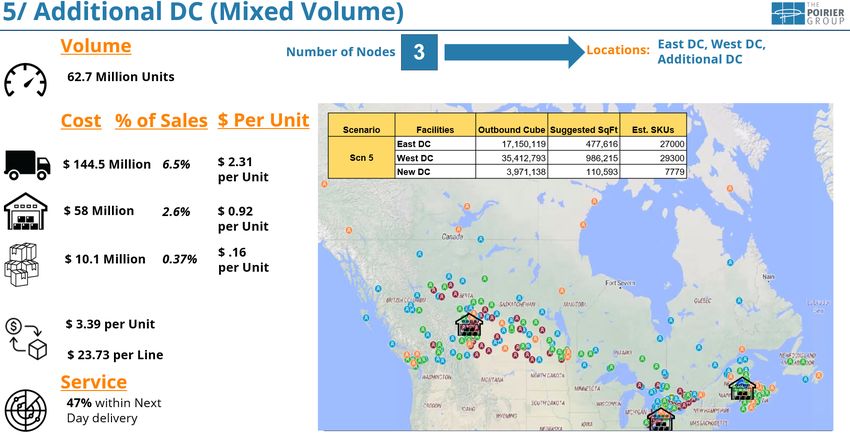Click the 477,616 suggested SqFt cell

[584, 144]
